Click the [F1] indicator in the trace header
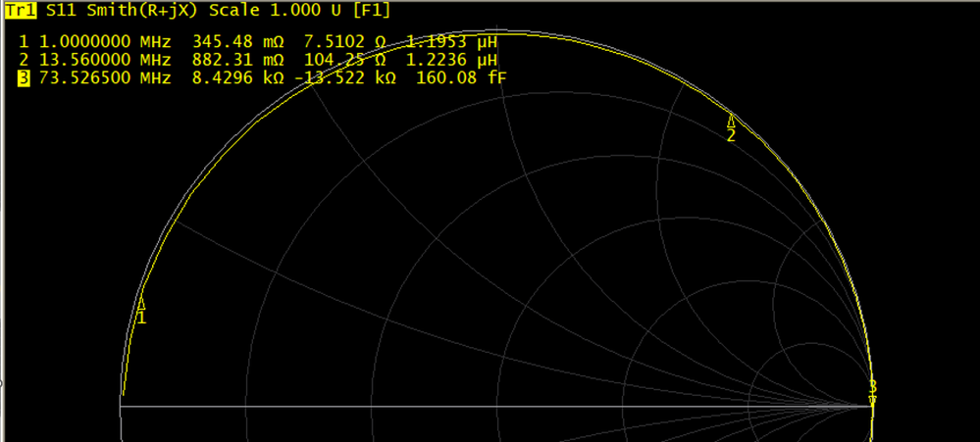980x442 pixels. tap(370, 11)
